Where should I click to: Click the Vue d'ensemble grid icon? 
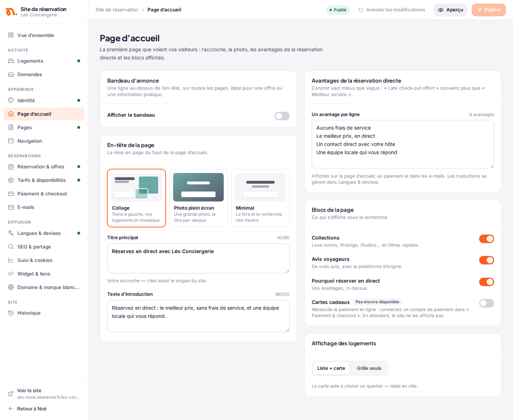pyautogui.click(x=11, y=35)
